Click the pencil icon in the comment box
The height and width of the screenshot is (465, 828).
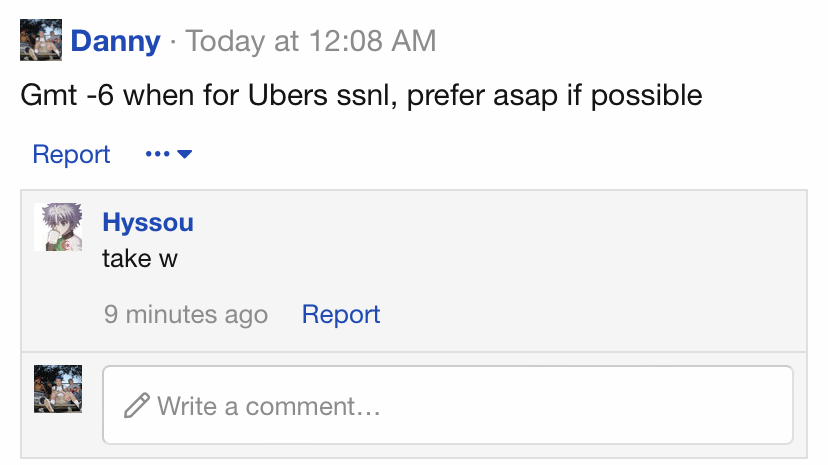coord(137,405)
